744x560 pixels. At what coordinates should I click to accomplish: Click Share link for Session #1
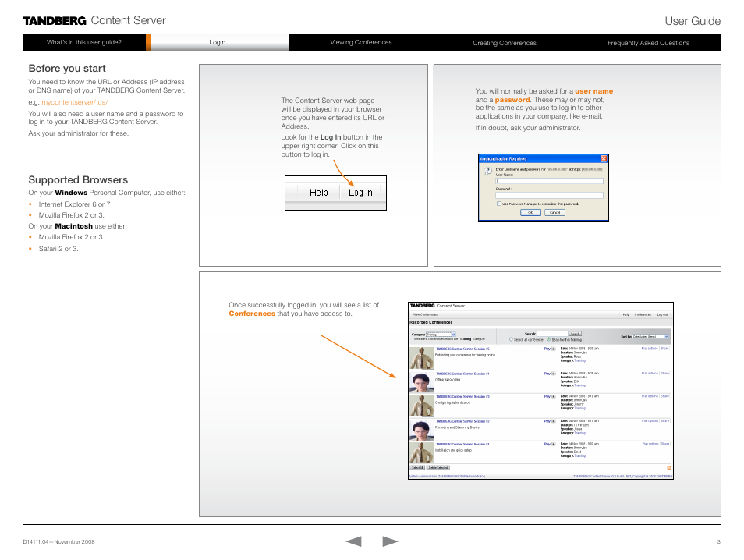pyautogui.click(x=665, y=445)
